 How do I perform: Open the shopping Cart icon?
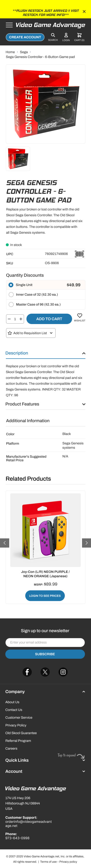click(x=79, y=35)
